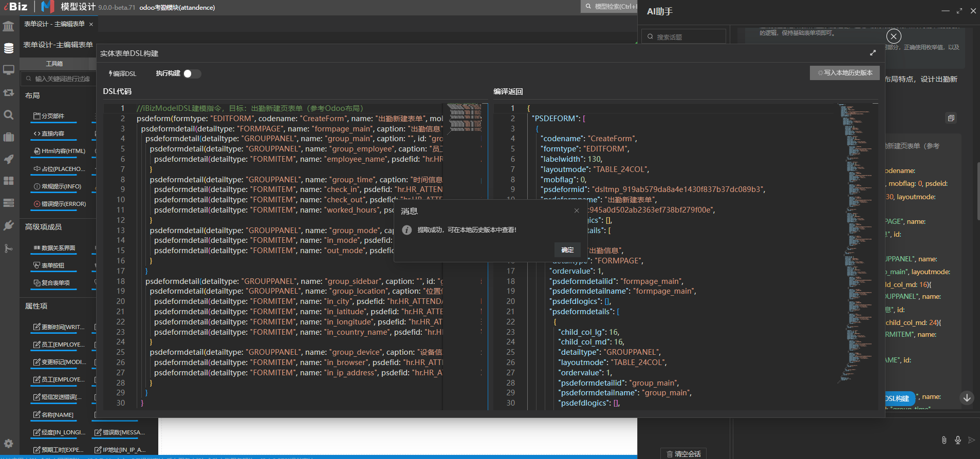Click scroll-to-bottom arrow in AI chat
980x459 pixels.
click(967, 398)
